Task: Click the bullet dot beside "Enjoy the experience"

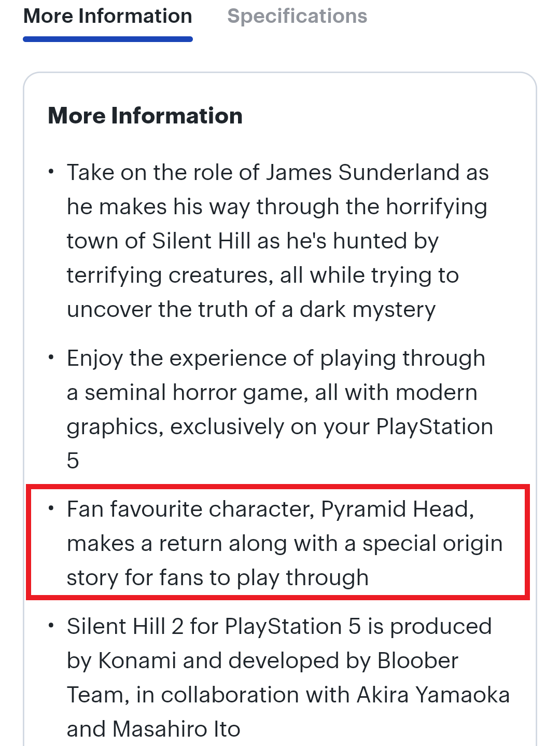Action: 51,357
